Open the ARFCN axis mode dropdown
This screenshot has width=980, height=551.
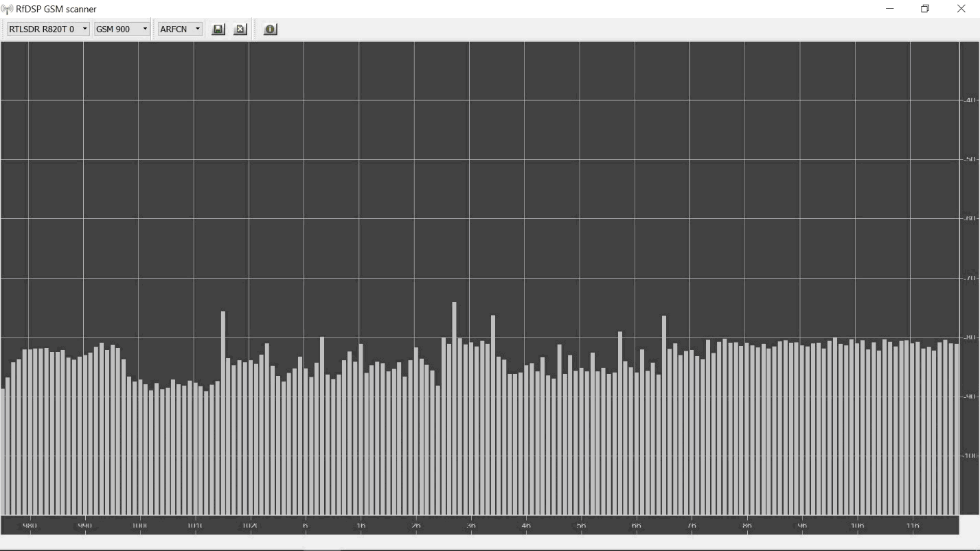[x=181, y=29]
